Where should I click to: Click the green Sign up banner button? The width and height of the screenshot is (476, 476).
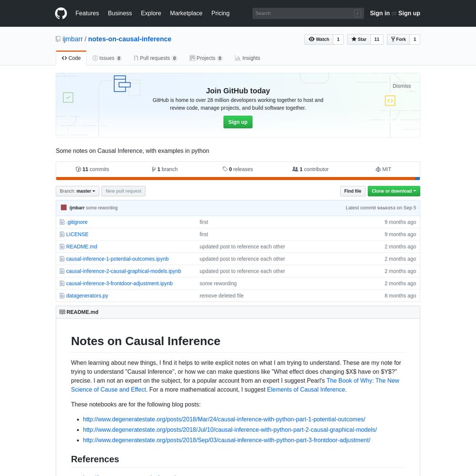pos(238,122)
